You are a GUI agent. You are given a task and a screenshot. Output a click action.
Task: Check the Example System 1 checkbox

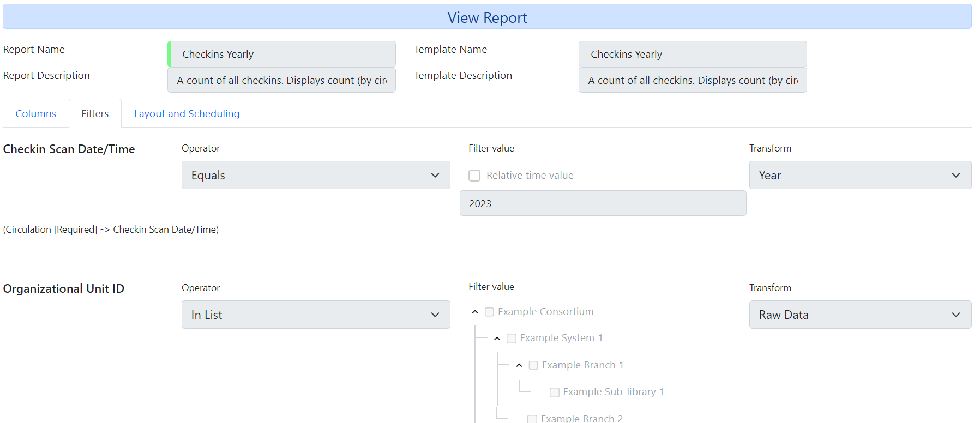pyautogui.click(x=512, y=339)
